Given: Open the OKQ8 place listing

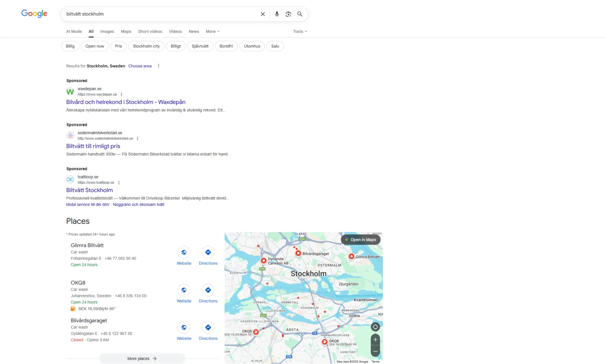Looking at the screenshot, I should (x=78, y=283).
